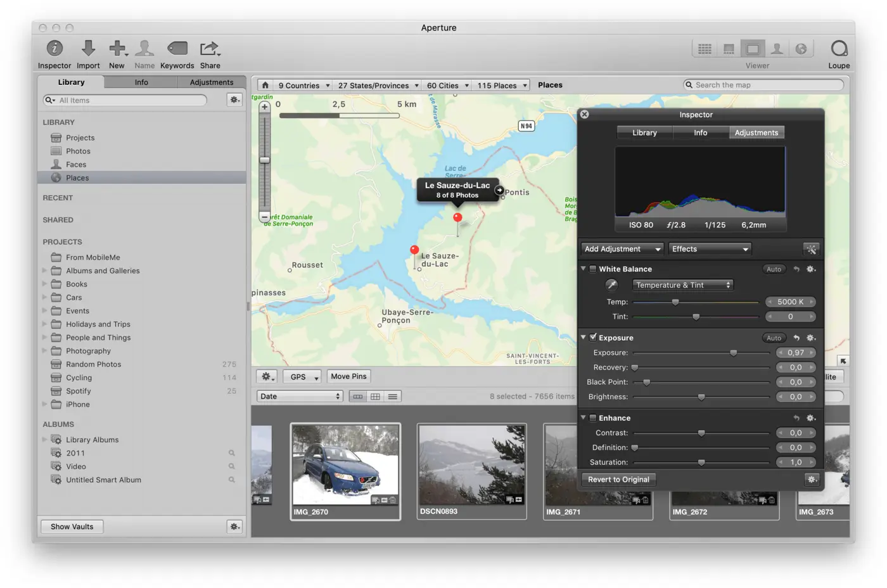Click the map home icon
The width and height of the screenshot is (887, 588).
(x=265, y=85)
